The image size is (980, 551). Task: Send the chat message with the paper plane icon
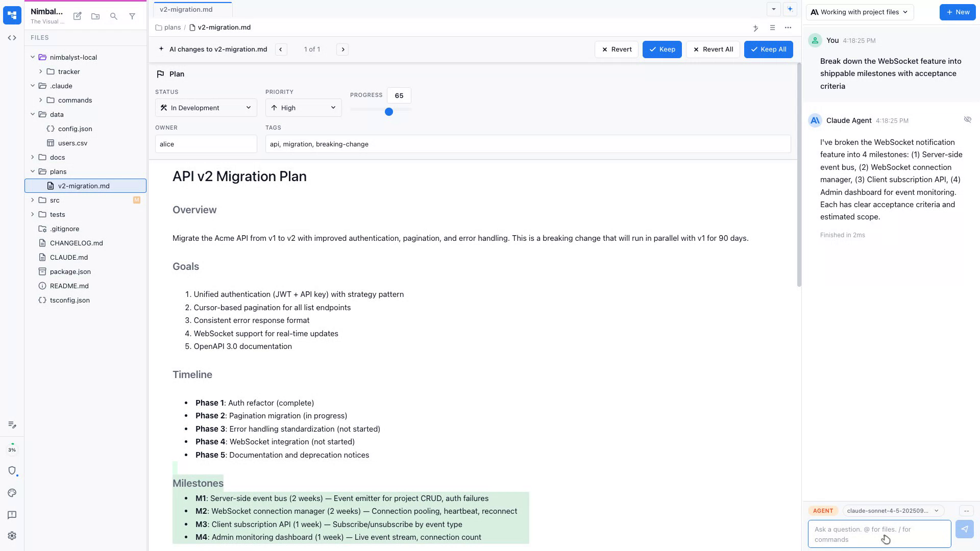[x=964, y=529]
